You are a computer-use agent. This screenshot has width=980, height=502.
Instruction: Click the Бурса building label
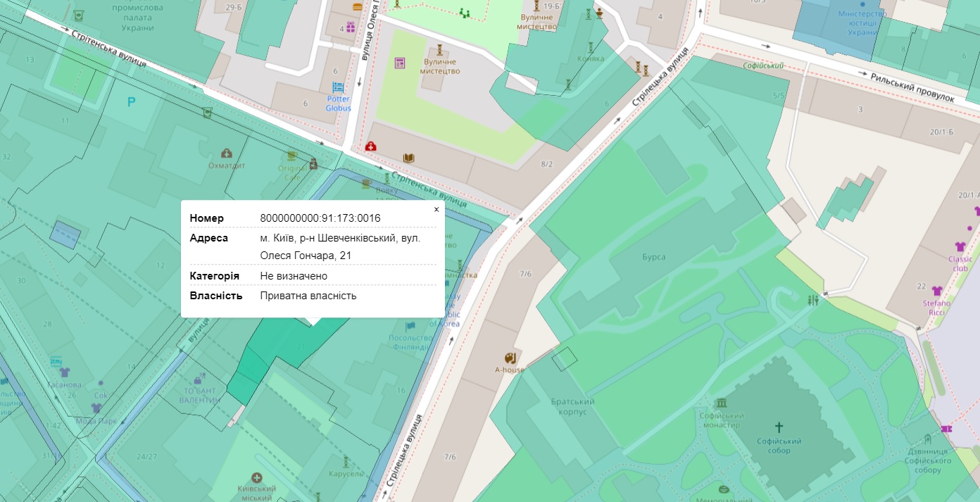pyautogui.click(x=653, y=257)
